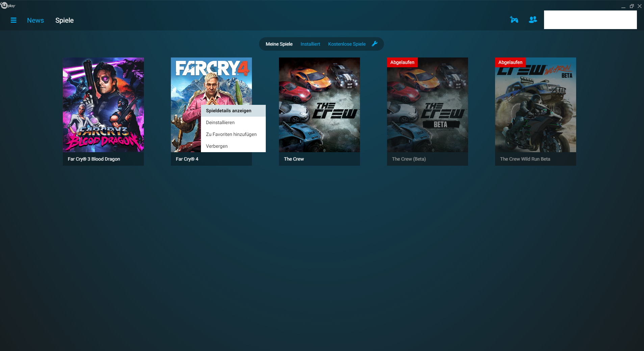Choose Spieldetails anzeigen in context menu
This screenshot has height=351, width=644.
[x=233, y=111]
